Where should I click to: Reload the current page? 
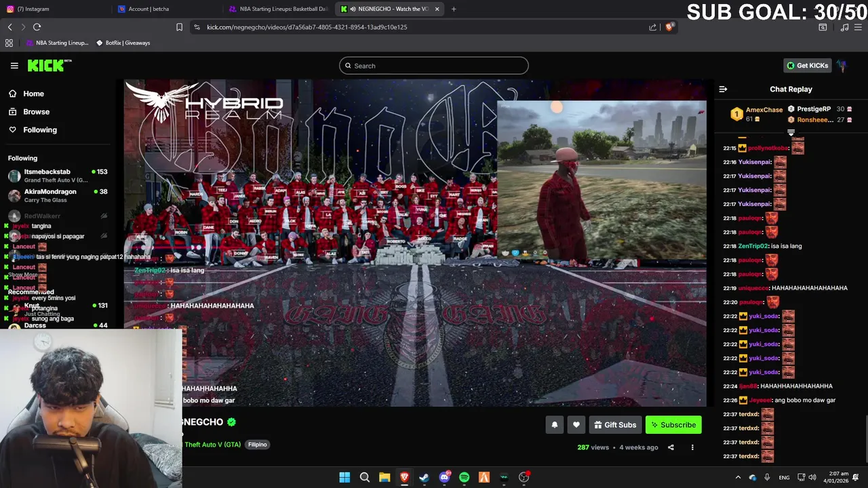click(37, 27)
